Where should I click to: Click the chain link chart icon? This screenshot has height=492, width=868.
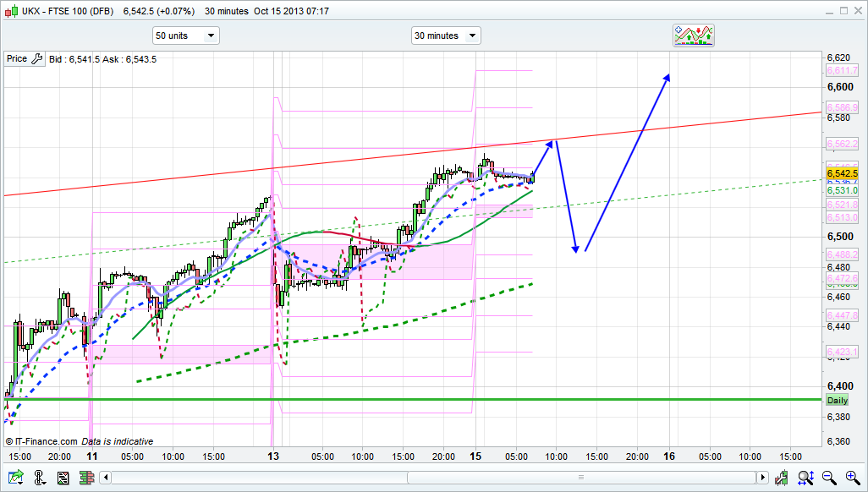coord(39,478)
